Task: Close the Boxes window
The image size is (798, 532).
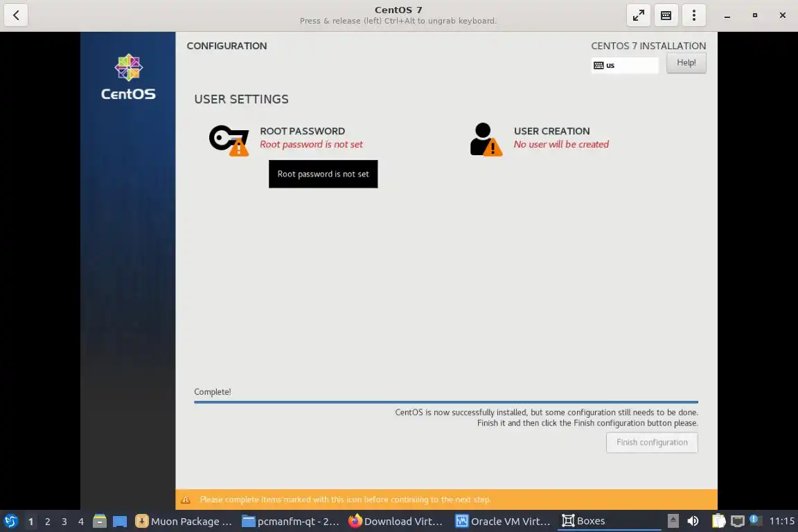Action: tap(782, 16)
